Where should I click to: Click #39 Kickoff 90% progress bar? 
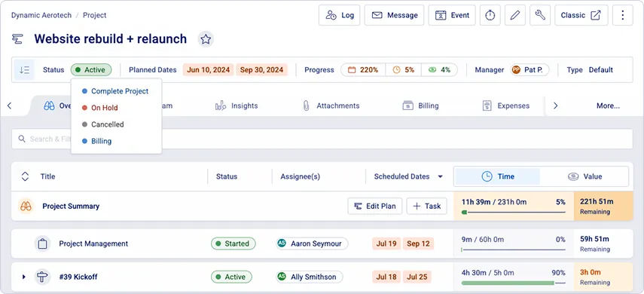[514, 283]
